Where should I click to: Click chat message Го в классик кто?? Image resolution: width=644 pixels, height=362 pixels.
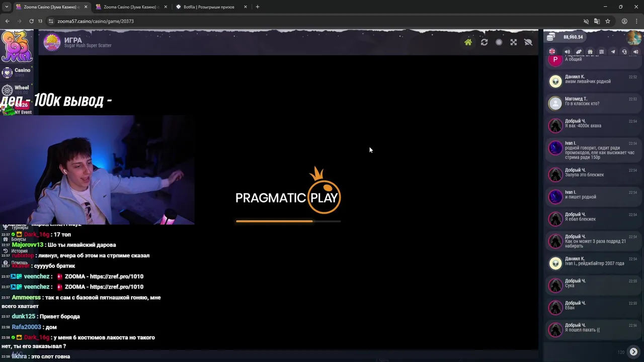[x=582, y=104]
